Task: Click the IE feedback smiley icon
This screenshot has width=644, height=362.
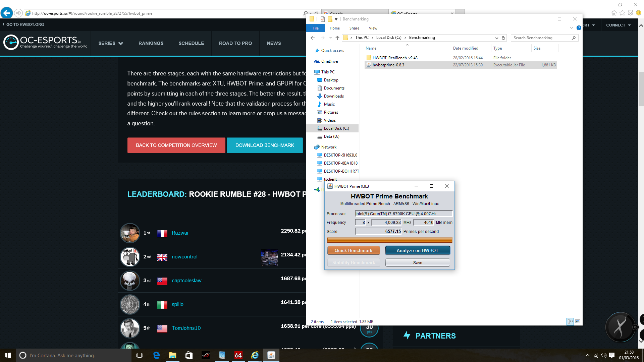Action: pos(639,13)
